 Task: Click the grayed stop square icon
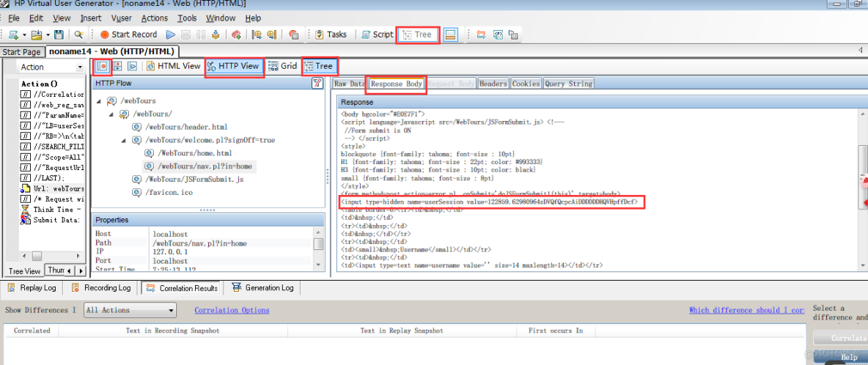pyautogui.click(x=186, y=34)
